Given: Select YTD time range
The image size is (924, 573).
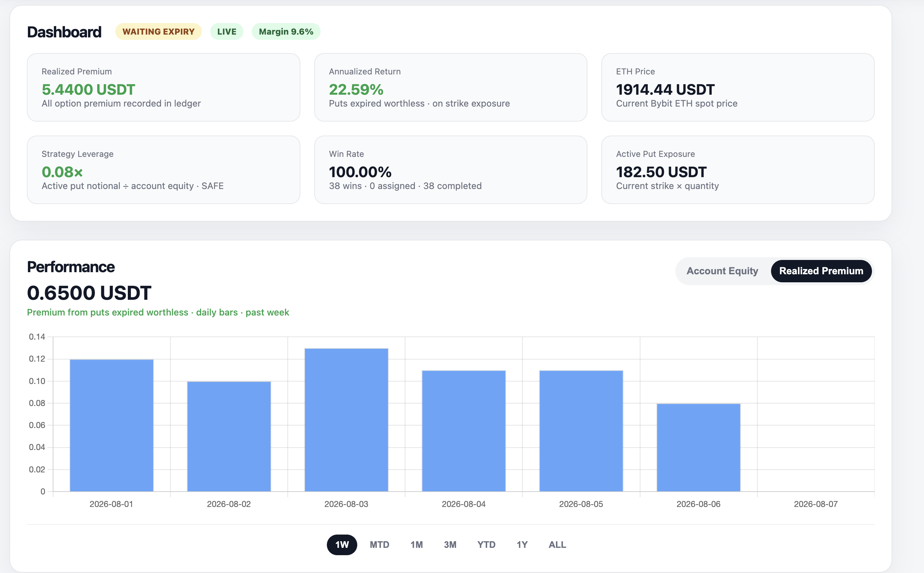Looking at the screenshot, I should [x=486, y=545].
